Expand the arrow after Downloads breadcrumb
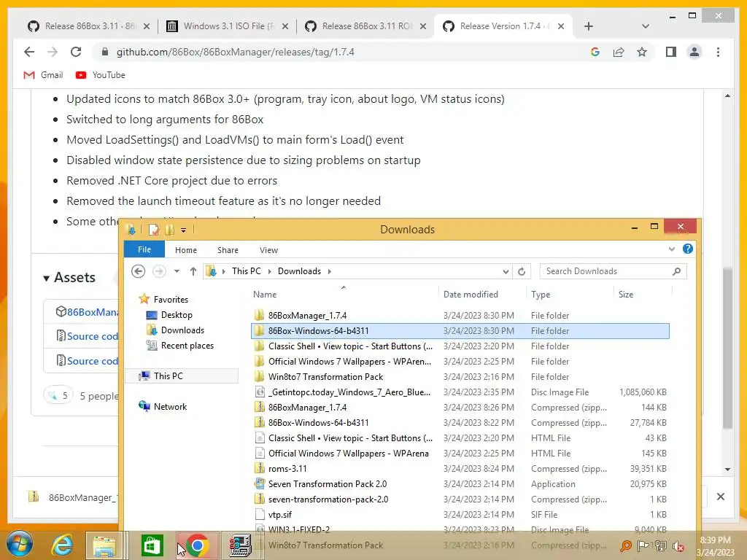747x560 pixels. (329, 271)
